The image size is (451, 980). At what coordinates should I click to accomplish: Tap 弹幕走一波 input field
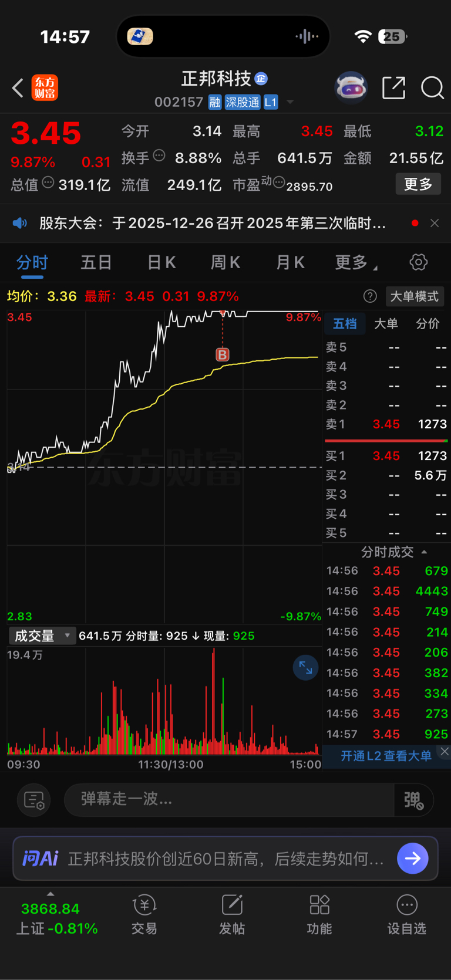(229, 799)
